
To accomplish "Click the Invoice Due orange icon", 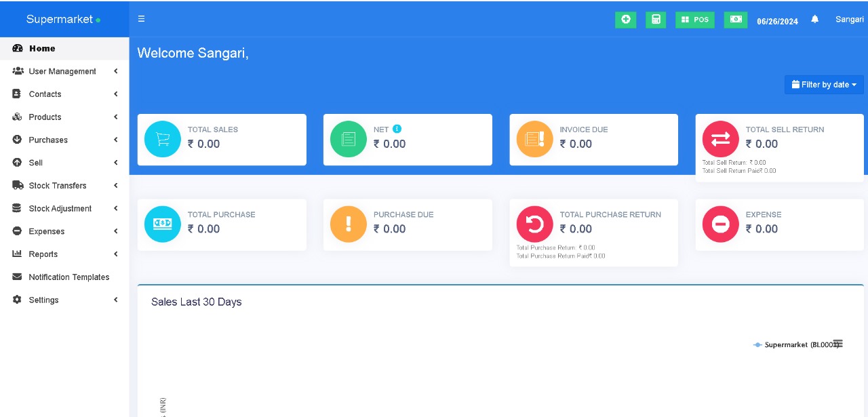I will (535, 139).
